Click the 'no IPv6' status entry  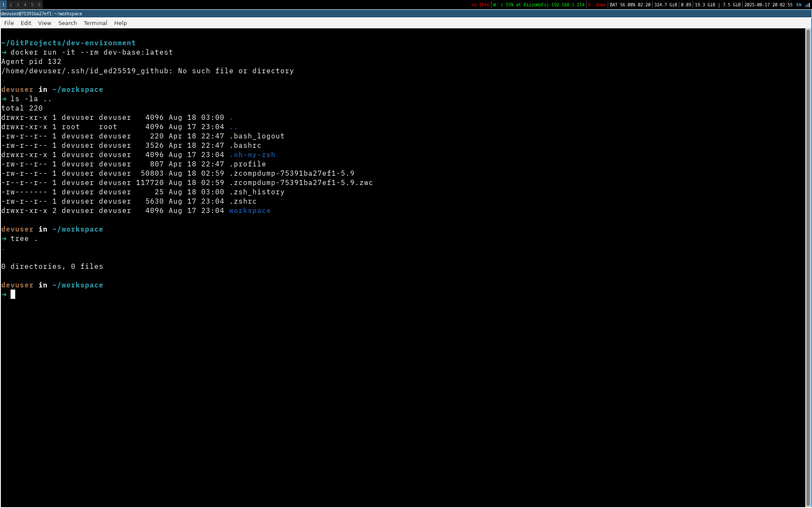click(480, 5)
